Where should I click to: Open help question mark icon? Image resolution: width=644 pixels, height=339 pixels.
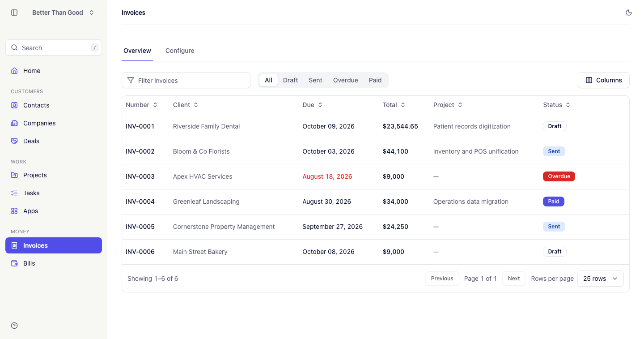pyautogui.click(x=14, y=326)
